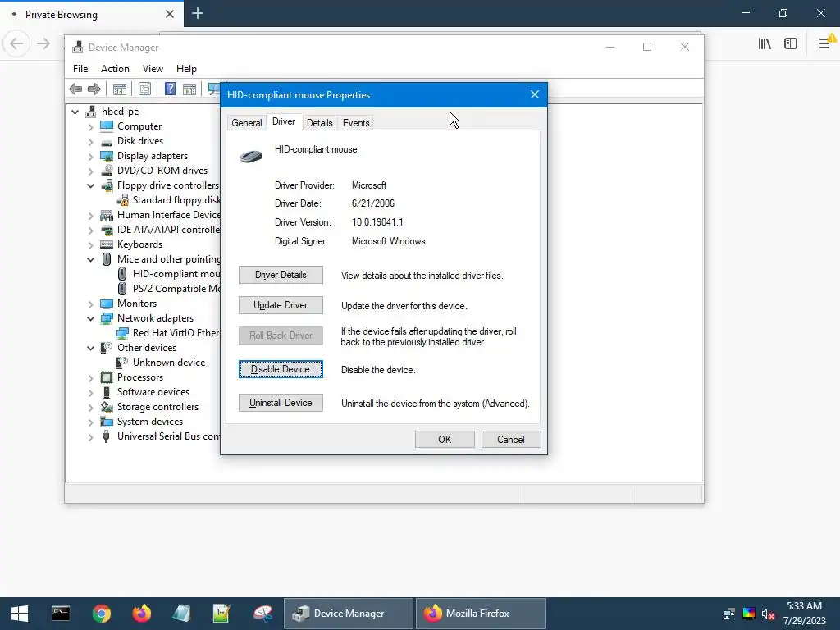Collapse the Floppy drive controllers node arrow
The height and width of the screenshot is (630, 840).
click(x=90, y=186)
